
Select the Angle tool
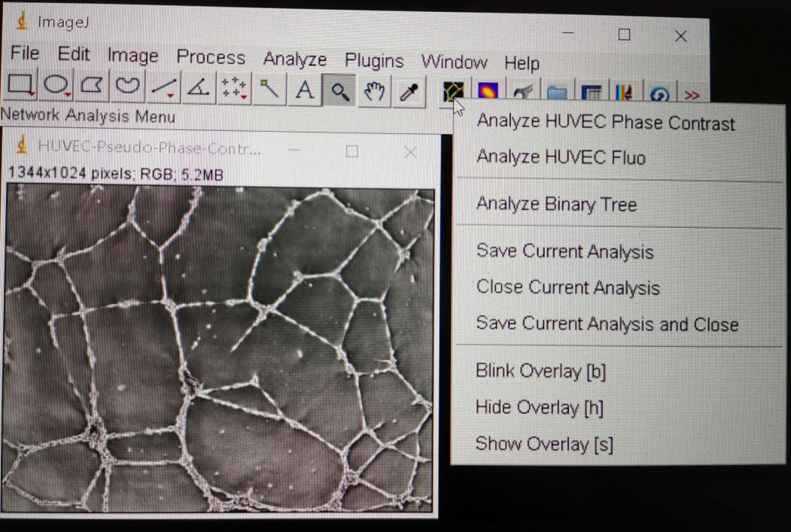tap(198, 90)
